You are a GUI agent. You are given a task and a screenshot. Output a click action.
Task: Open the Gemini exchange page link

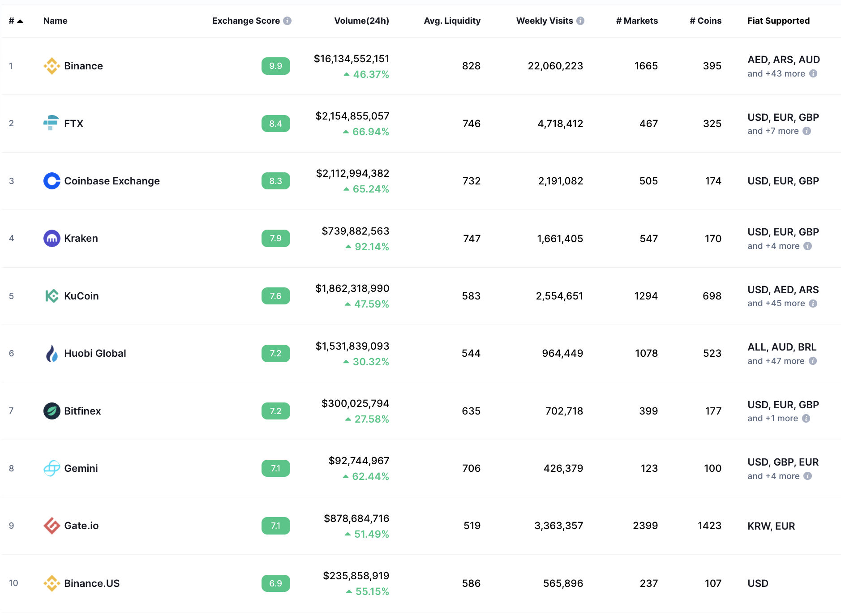coord(81,468)
